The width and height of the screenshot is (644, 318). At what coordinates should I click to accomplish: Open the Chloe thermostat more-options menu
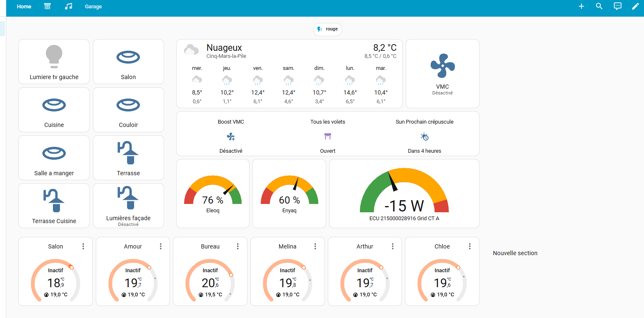point(470,246)
